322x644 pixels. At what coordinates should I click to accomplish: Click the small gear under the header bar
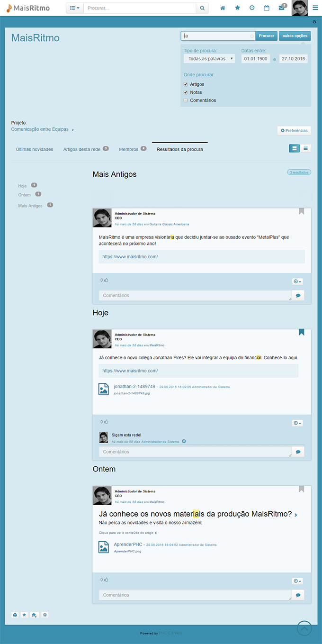[x=314, y=22]
